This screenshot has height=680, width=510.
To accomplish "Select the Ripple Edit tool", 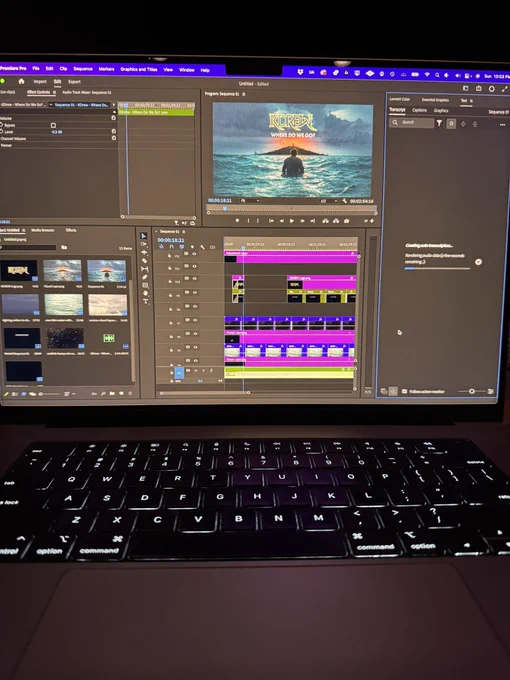I will [144, 252].
